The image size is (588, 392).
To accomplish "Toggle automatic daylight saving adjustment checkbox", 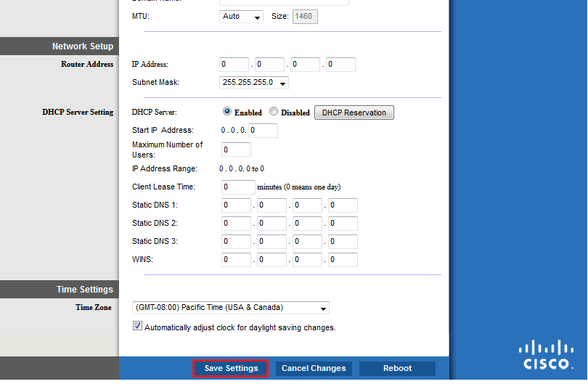I will coord(137,326).
